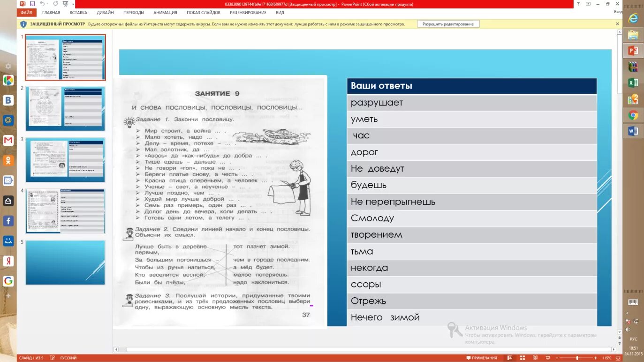Open WinRAR from the taskbar
644x362 pixels.
633,67
